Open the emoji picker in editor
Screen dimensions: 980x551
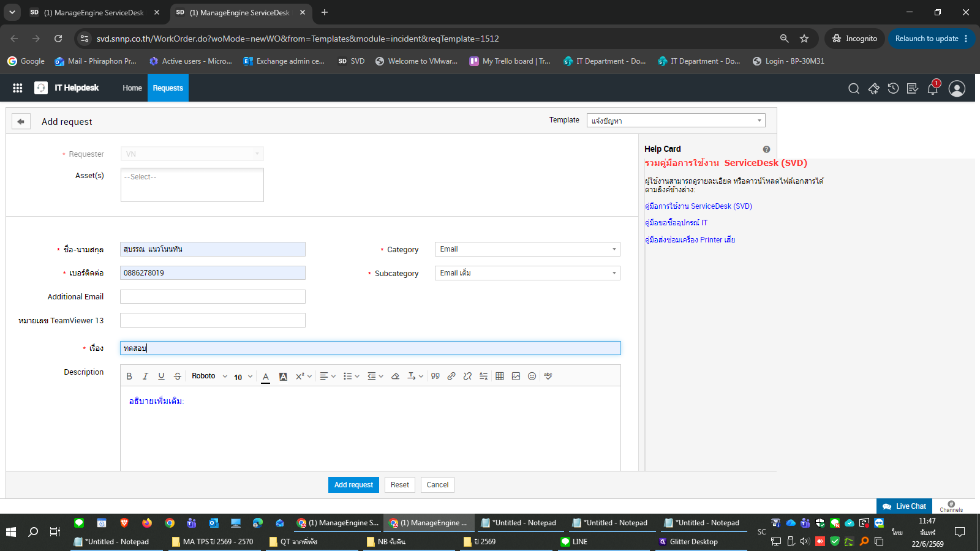click(532, 377)
